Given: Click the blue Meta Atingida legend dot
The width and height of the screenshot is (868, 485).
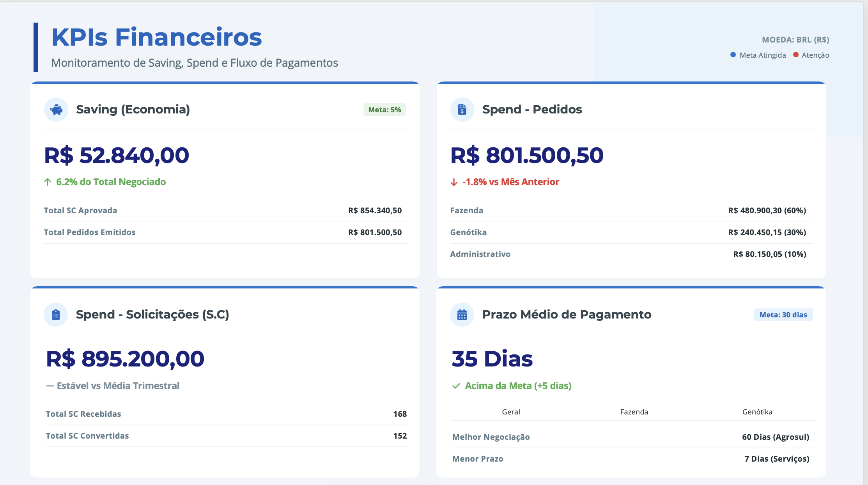Looking at the screenshot, I should 733,55.
